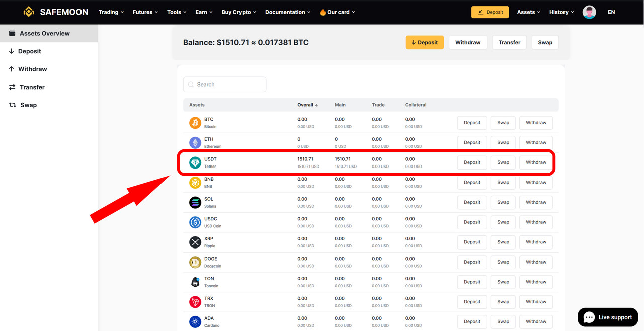
Task: Click the swap icon in sidebar
Action: 13,105
